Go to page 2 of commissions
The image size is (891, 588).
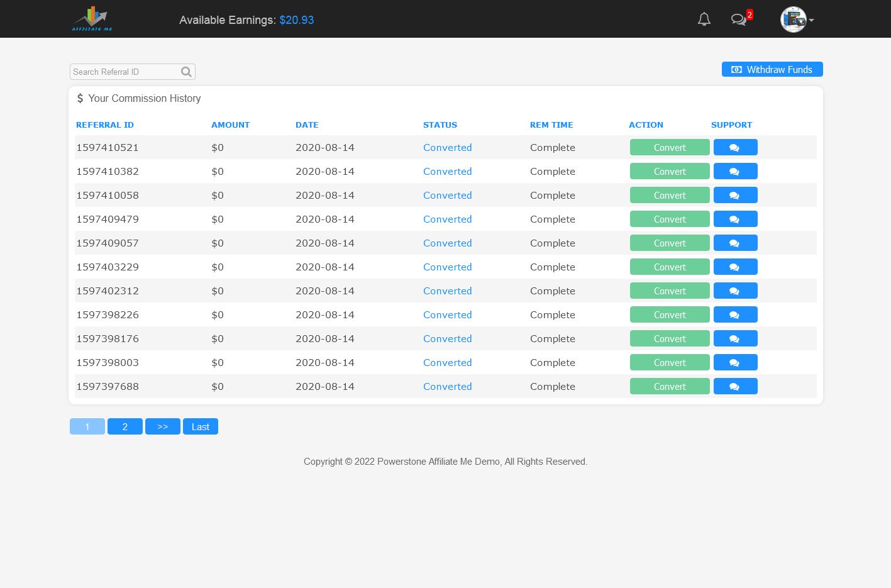click(x=125, y=427)
